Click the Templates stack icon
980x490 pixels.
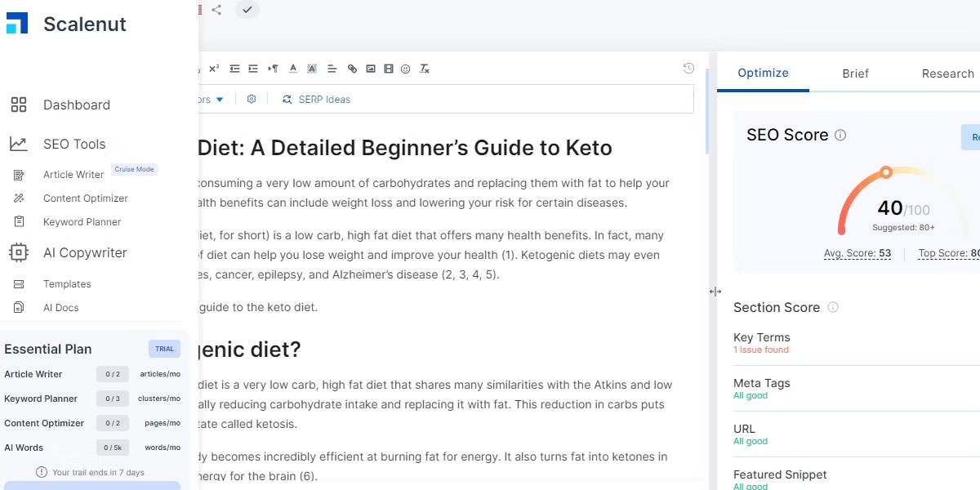[x=19, y=284]
